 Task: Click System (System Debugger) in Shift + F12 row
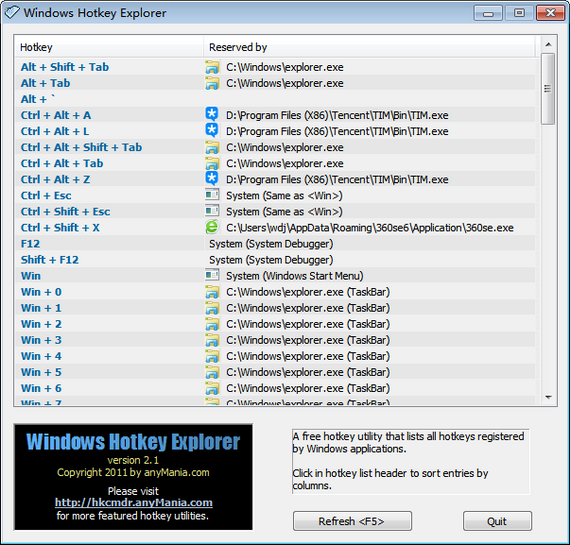pos(271,260)
